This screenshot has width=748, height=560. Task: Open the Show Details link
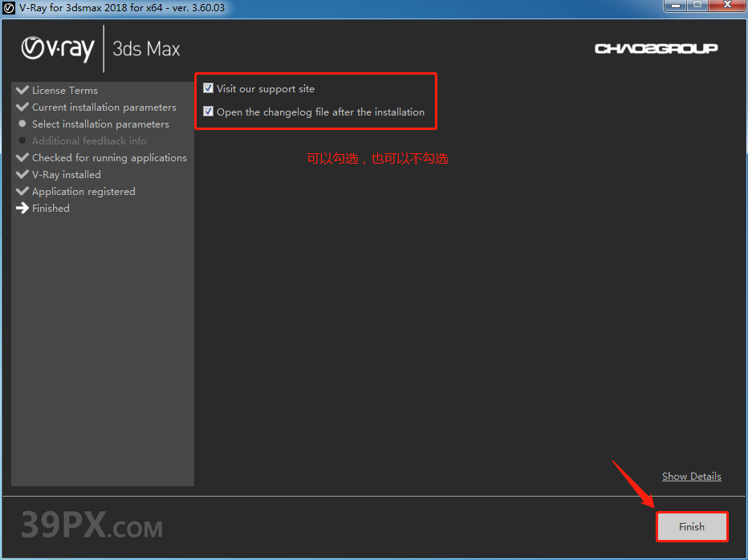point(691,477)
